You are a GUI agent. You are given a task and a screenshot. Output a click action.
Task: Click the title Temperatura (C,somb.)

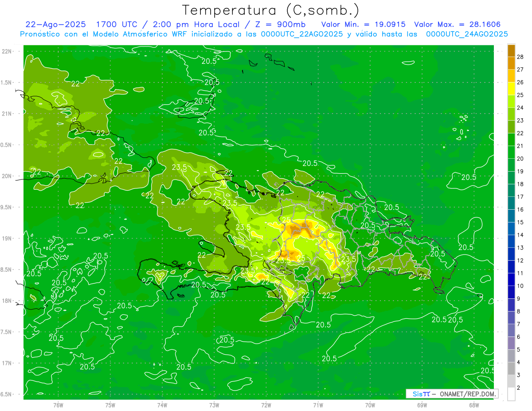coord(271,10)
